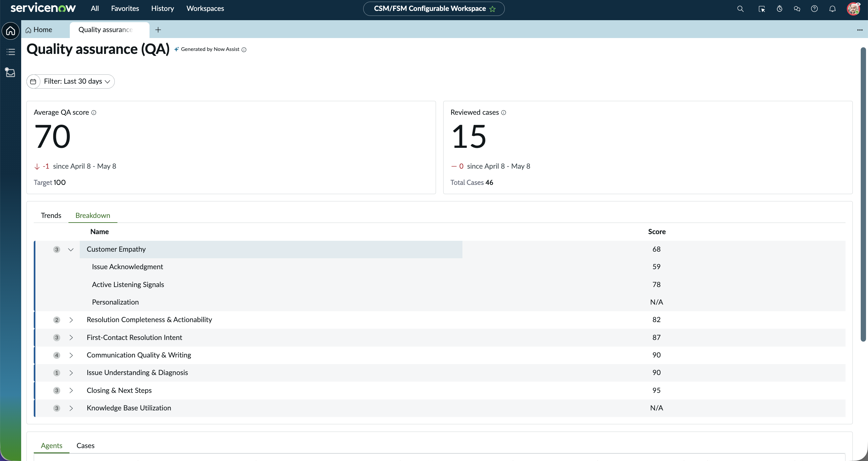Viewport: 868px width, 461px height.
Task: Click the count badge on Communication Quality row
Action: tap(57, 356)
